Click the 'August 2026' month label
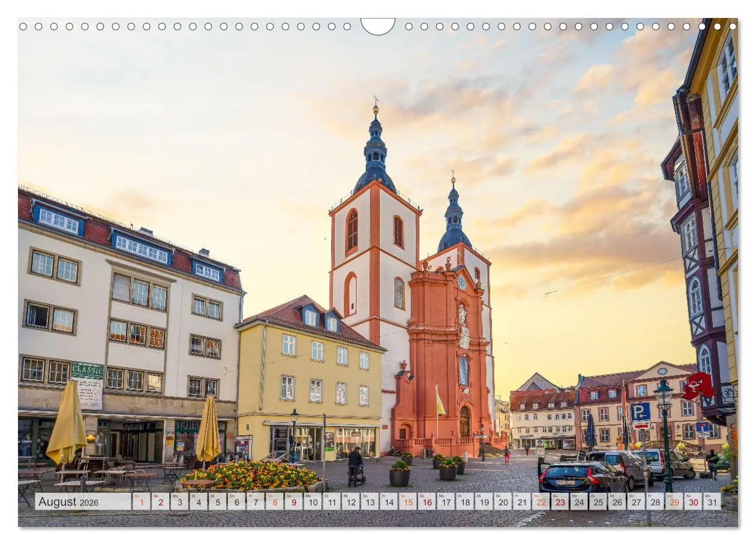The image size is (756, 545). (x=68, y=502)
